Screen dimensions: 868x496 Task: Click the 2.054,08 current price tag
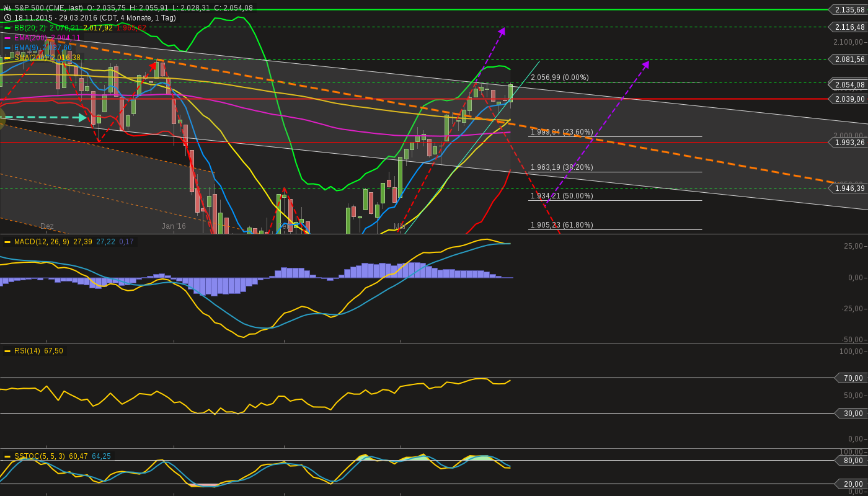pos(848,85)
